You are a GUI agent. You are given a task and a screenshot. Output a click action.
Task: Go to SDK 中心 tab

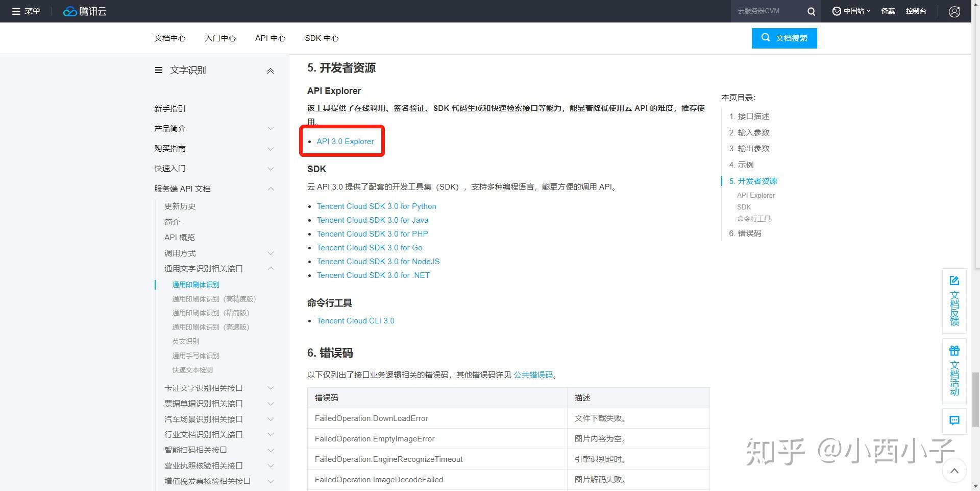pos(322,38)
